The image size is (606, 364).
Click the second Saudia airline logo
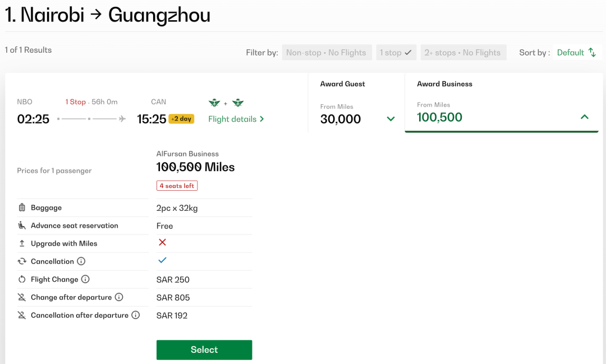(238, 103)
